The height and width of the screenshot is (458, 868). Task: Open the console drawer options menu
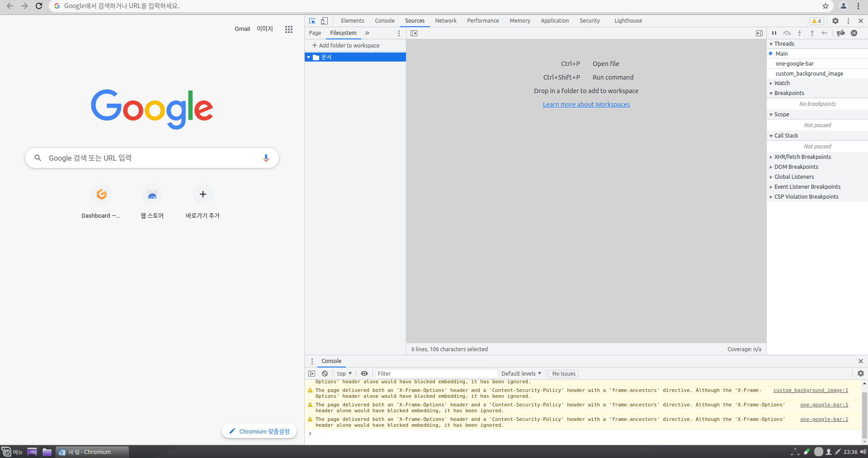(x=312, y=361)
